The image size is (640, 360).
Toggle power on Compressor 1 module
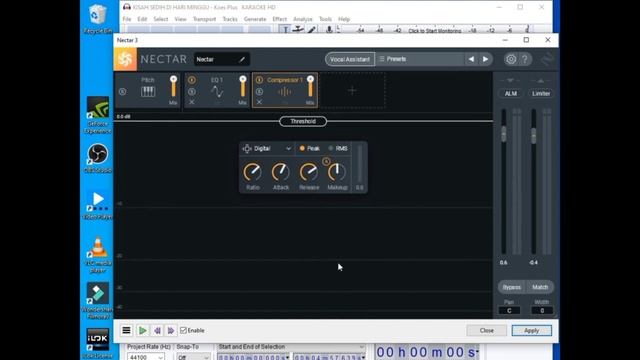259,80
